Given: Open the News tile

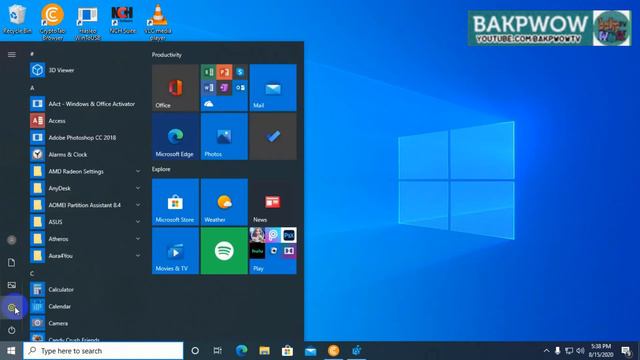Looking at the screenshot, I should coord(273,202).
